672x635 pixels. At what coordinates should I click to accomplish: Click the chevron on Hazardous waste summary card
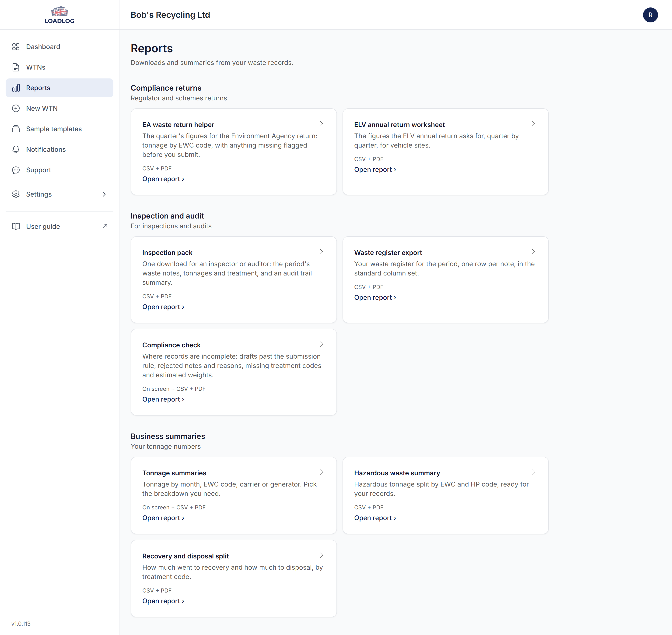coord(533,472)
